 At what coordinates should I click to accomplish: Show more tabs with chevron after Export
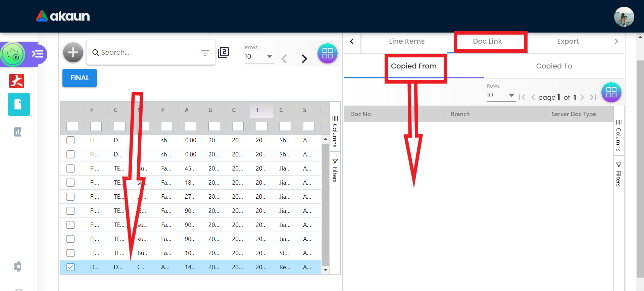[616, 41]
